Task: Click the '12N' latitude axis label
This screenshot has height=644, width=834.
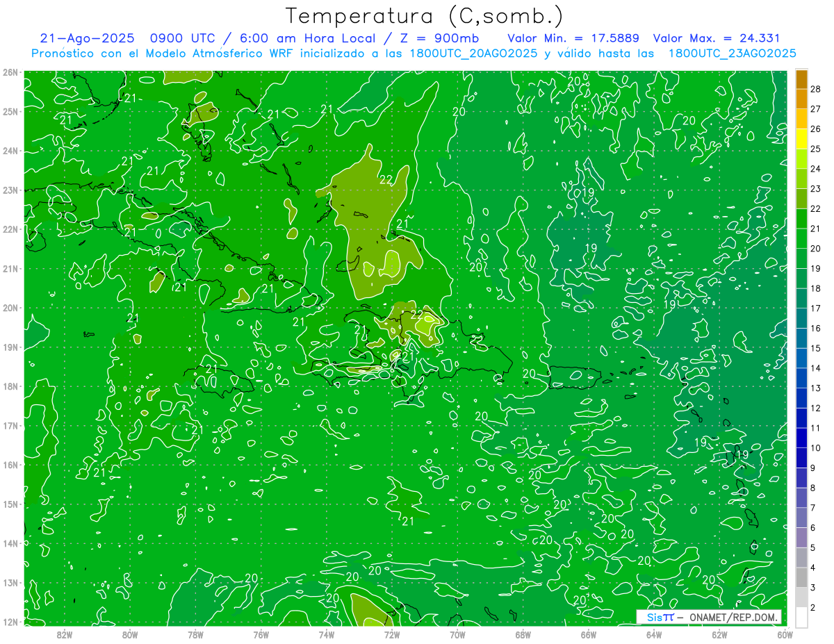Action: click(x=10, y=622)
